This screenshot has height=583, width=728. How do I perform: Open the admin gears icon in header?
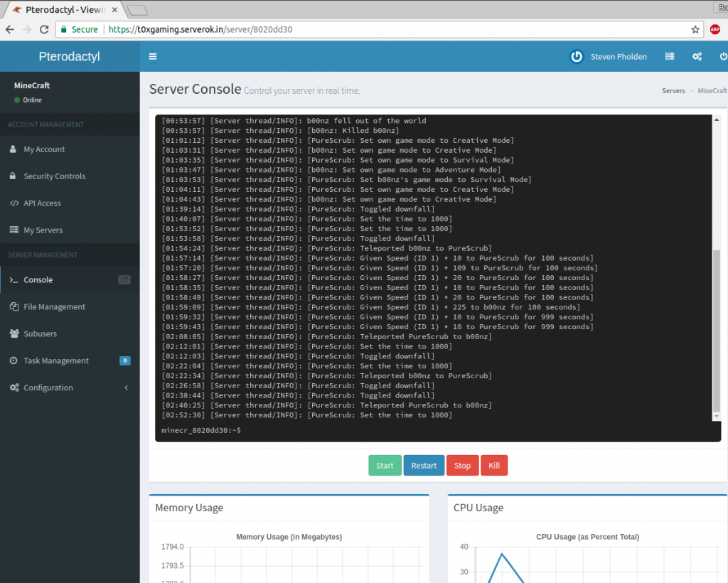pyautogui.click(x=697, y=56)
